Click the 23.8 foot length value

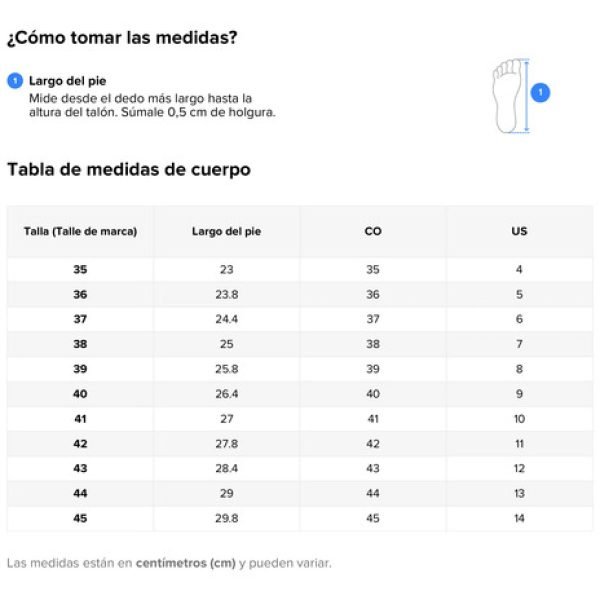click(227, 294)
